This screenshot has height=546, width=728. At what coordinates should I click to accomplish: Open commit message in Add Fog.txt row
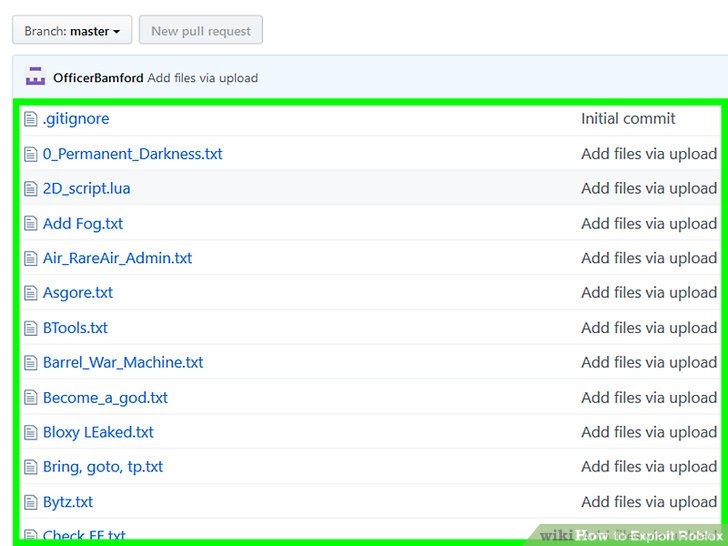point(649,224)
